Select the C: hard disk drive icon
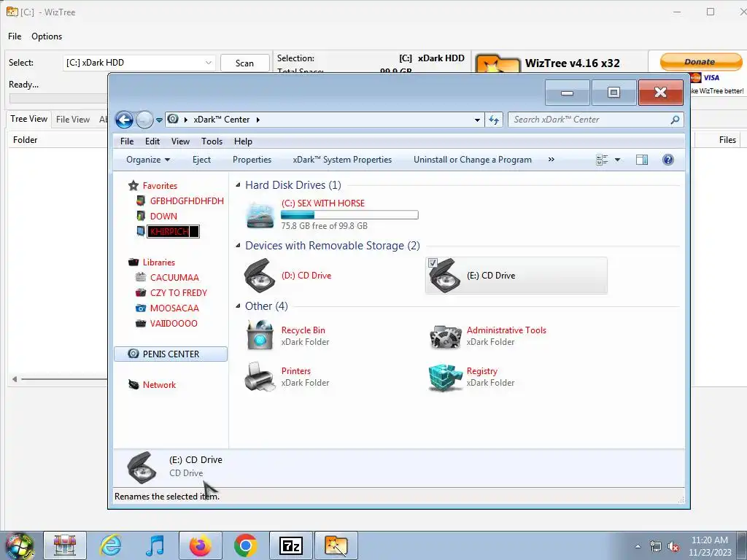Image resolution: width=747 pixels, height=560 pixels. 260,215
